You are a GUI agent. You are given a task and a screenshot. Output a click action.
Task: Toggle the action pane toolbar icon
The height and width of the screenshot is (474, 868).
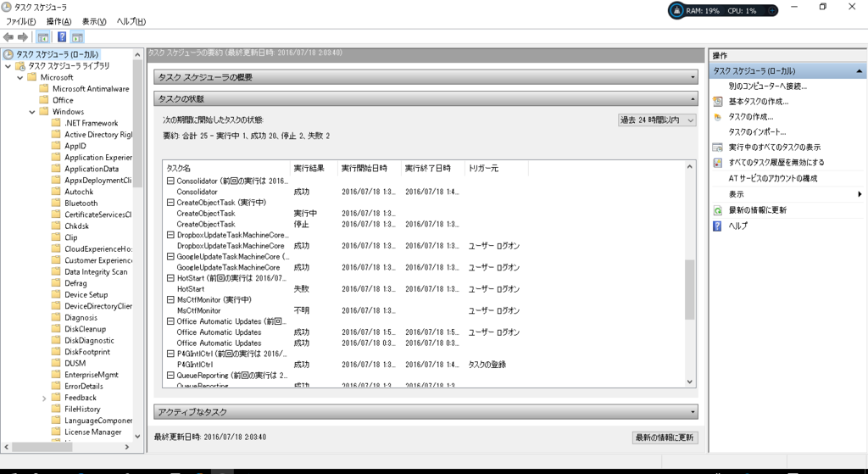pyautogui.click(x=77, y=37)
